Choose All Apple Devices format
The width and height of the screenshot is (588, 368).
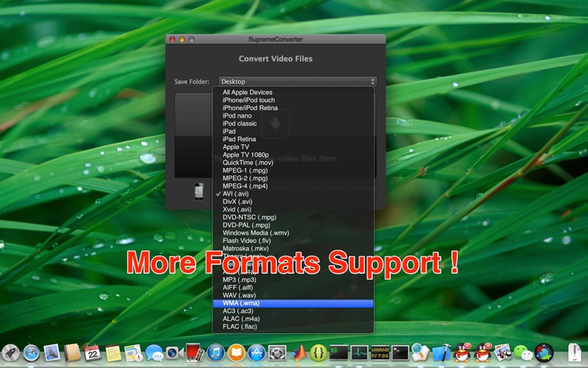point(293,92)
